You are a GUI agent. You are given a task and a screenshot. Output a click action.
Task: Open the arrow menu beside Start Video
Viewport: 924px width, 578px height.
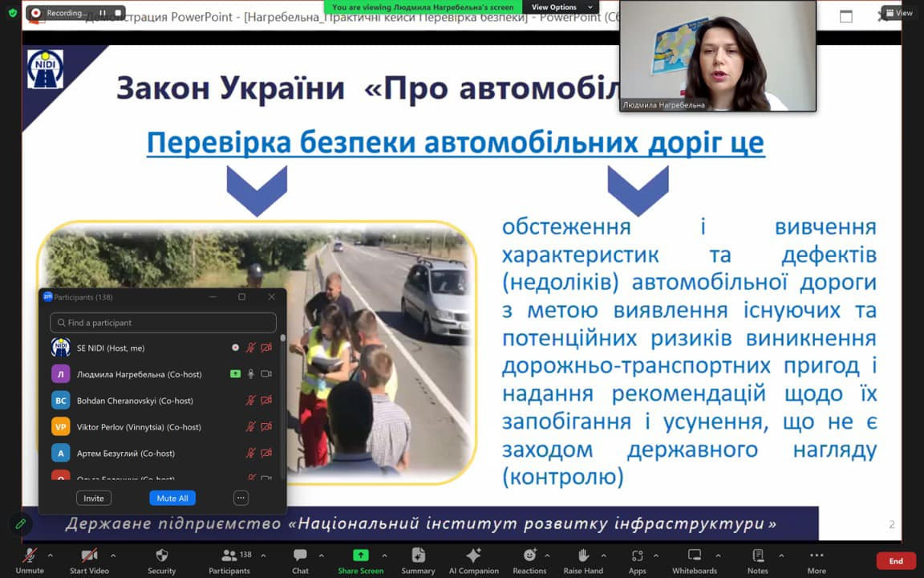click(x=113, y=556)
